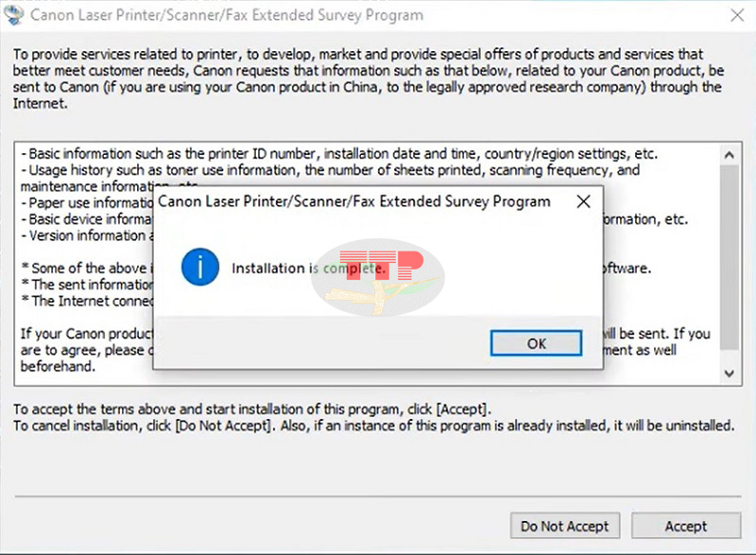This screenshot has height=555, width=756.
Task: Click the blue information icon in dialog
Action: (x=200, y=268)
